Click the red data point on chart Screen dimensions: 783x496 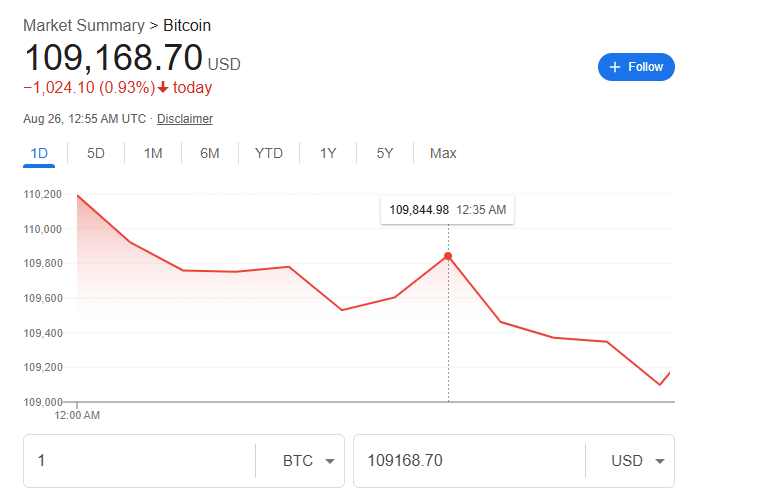click(448, 256)
